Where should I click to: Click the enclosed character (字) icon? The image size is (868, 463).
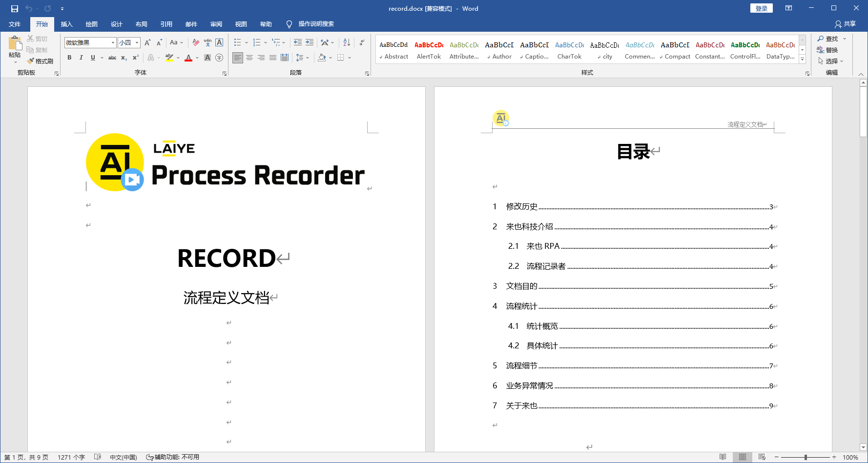click(x=219, y=58)
